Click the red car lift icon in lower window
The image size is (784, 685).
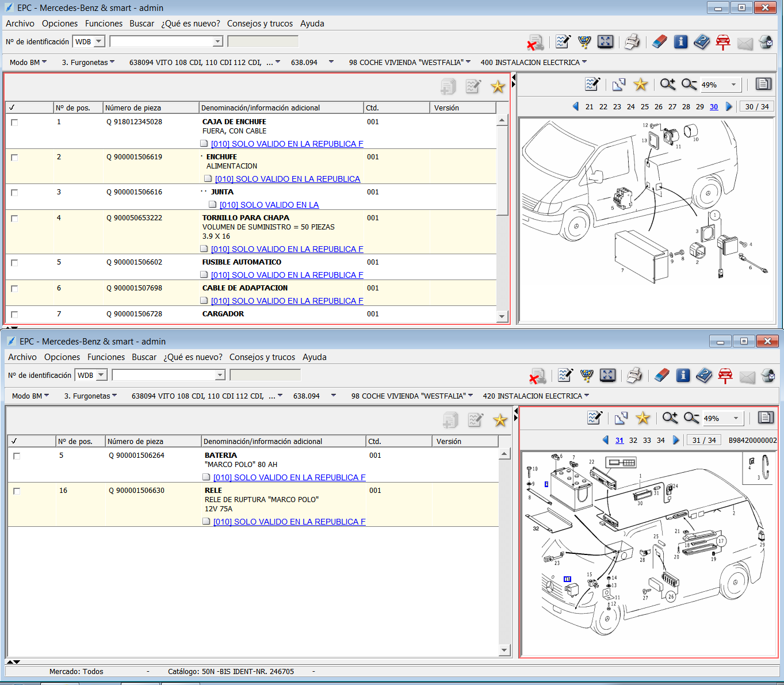coord(725,375)
